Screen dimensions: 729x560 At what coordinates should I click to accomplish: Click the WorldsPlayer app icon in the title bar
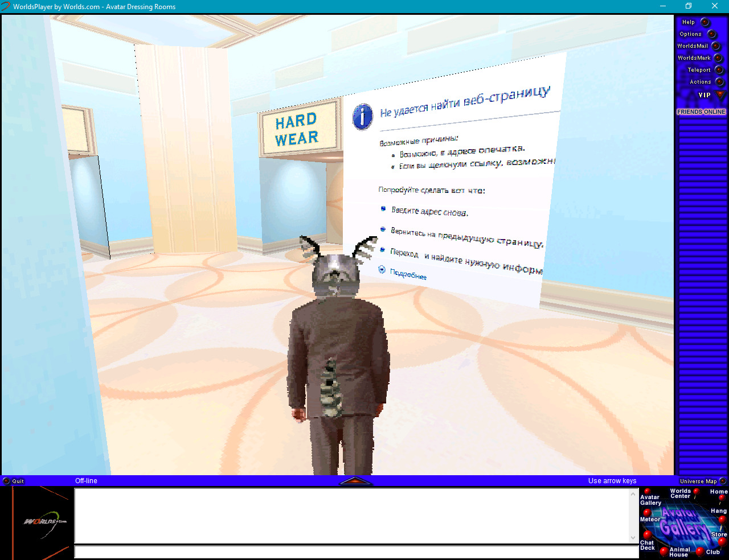pos(6,6)
